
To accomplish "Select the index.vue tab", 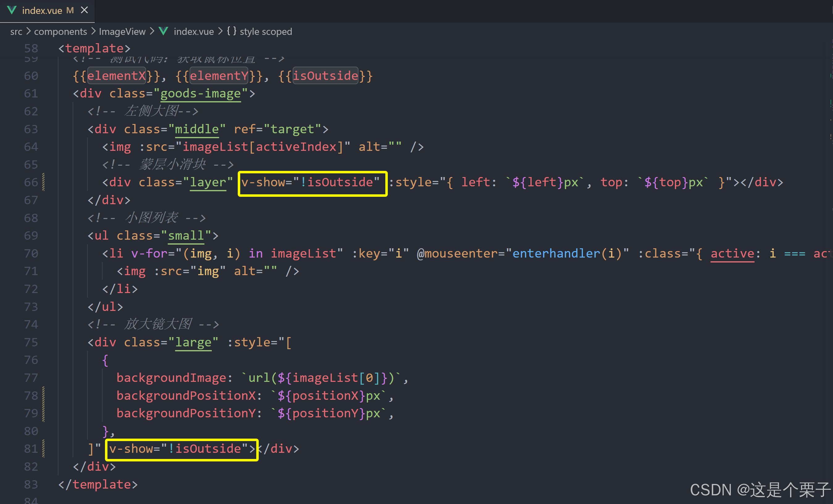I will [x=42, y=11].
